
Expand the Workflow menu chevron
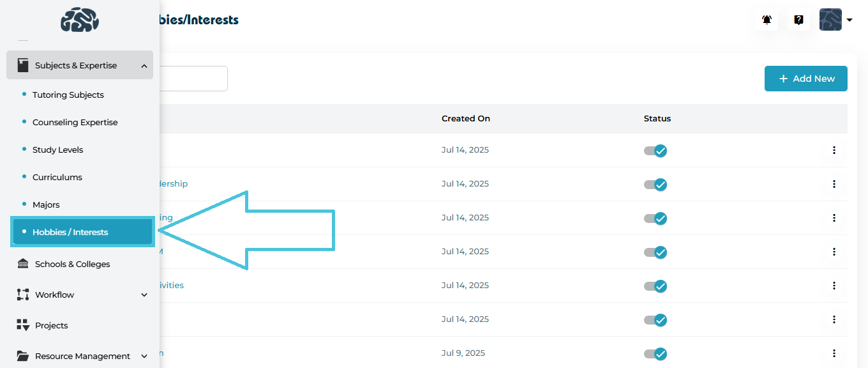(144, 295)
